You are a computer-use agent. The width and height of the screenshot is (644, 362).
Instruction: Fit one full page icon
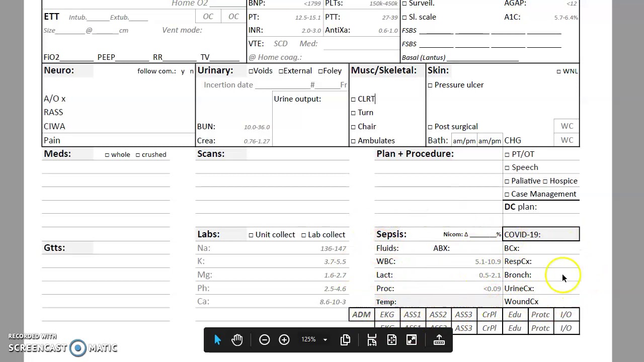coord(391,340)
